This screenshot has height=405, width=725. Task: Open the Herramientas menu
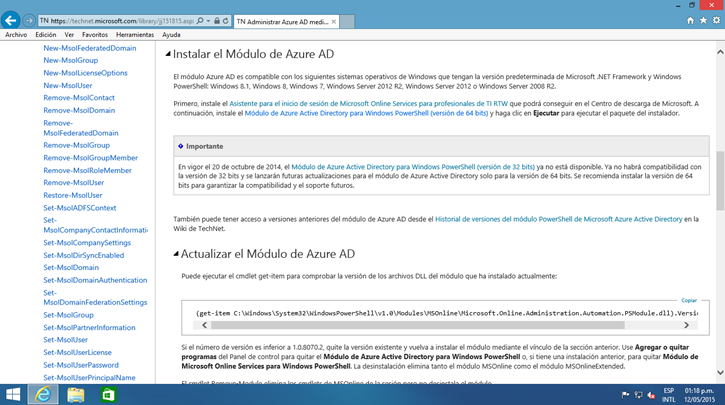click(x=135, y=34)
